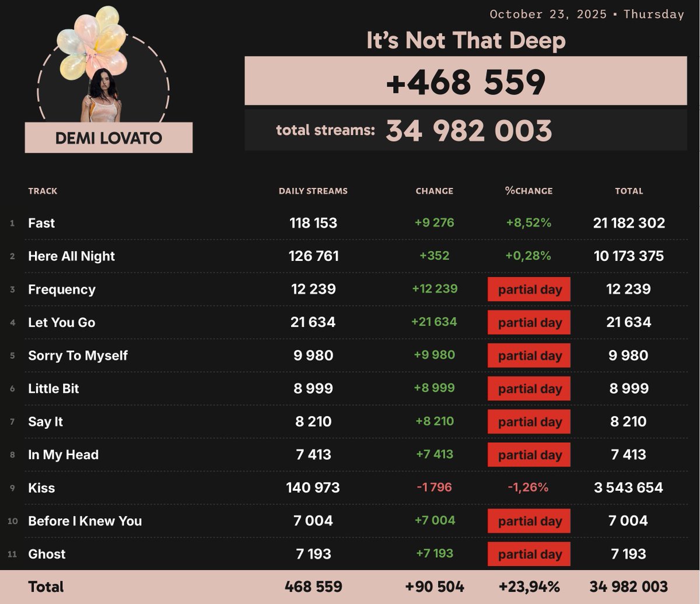The height and width of the screenshot is (604, 700).
Task: Click Before I Knew You change +7 004
Action: 435,521
